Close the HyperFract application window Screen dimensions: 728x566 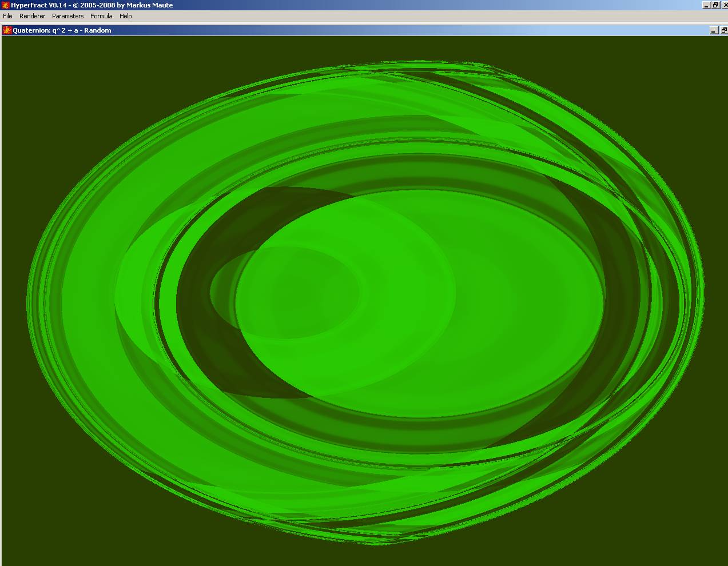[x=724, y=5]
